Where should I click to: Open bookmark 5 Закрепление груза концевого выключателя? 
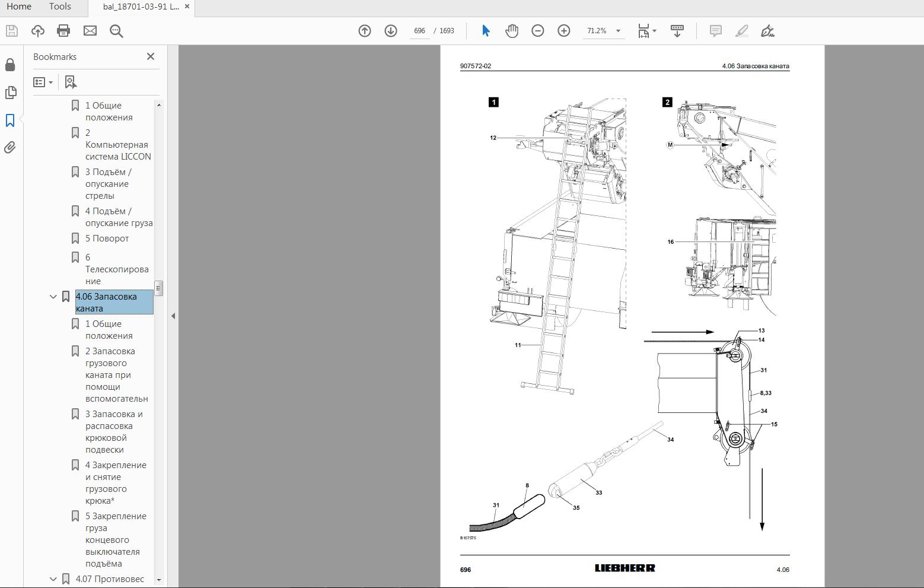pyautogui.click(x=116, y=540)
